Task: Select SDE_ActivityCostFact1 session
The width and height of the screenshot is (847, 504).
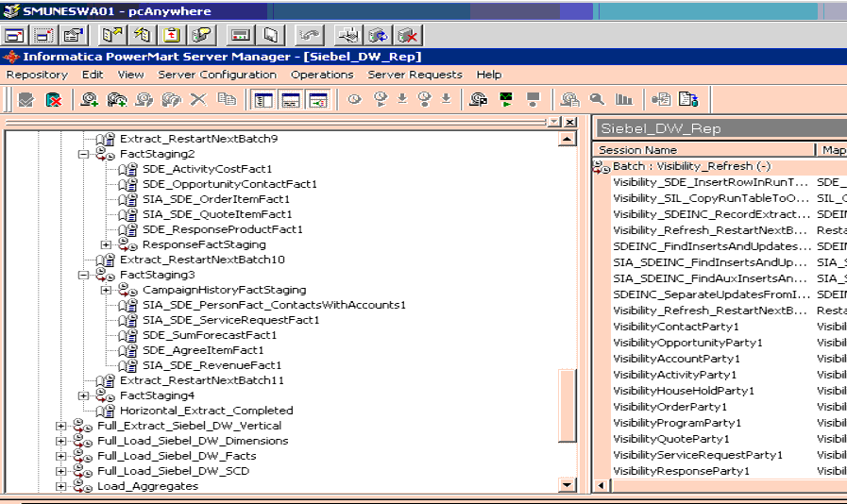Action: pyautogui.click(x=207, y=169)
